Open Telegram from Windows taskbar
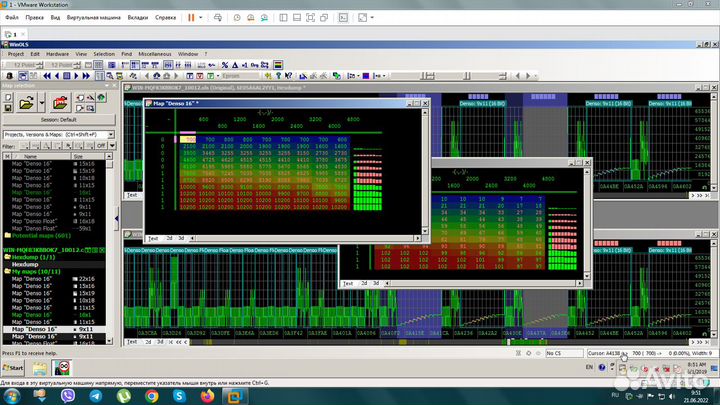The width and height of the screenshot is (720, 405). [96, 395]
